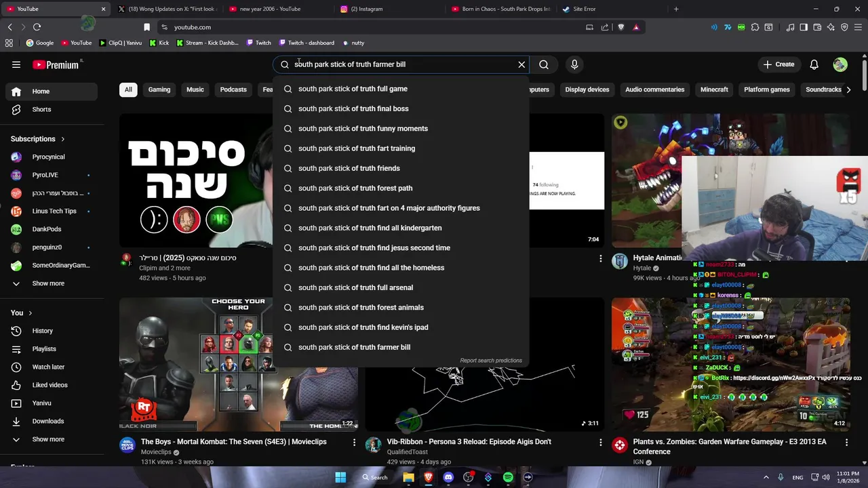
Task: Choose suggestion 'stick of truth funny moments'
Action: (400, 129)
